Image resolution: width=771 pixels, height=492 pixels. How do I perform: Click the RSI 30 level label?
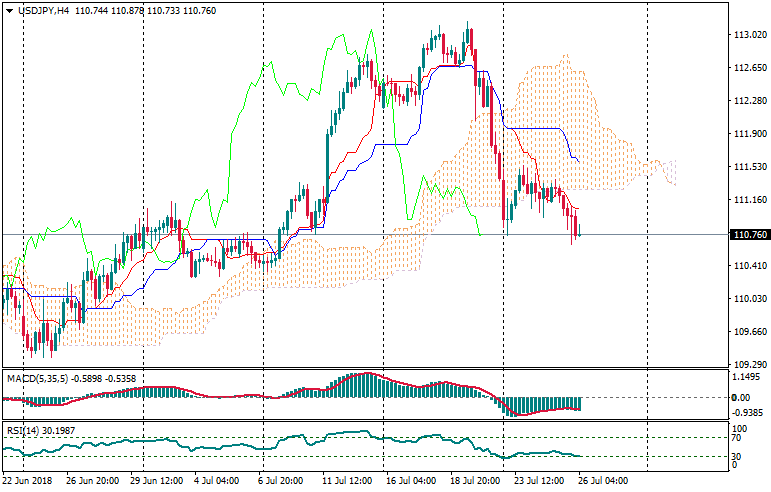click(x=738, y=457)
